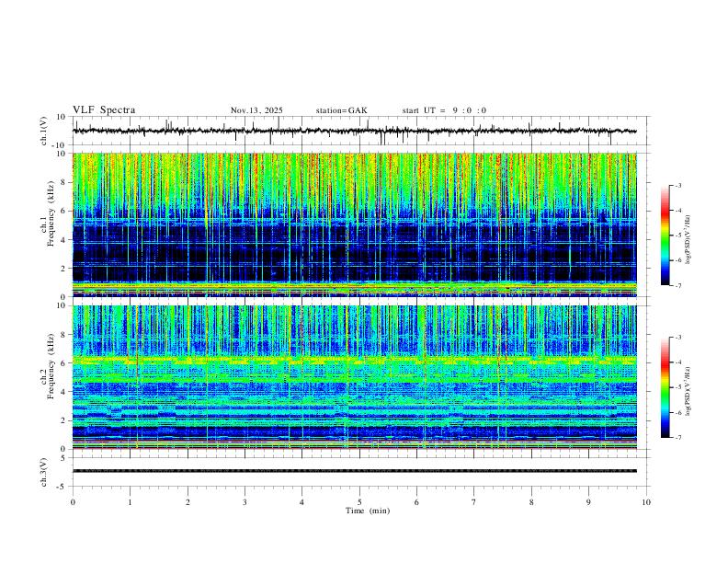Click the "station=GAK" header label
This screenshot has width=728, height=563.
coord(341,110)
